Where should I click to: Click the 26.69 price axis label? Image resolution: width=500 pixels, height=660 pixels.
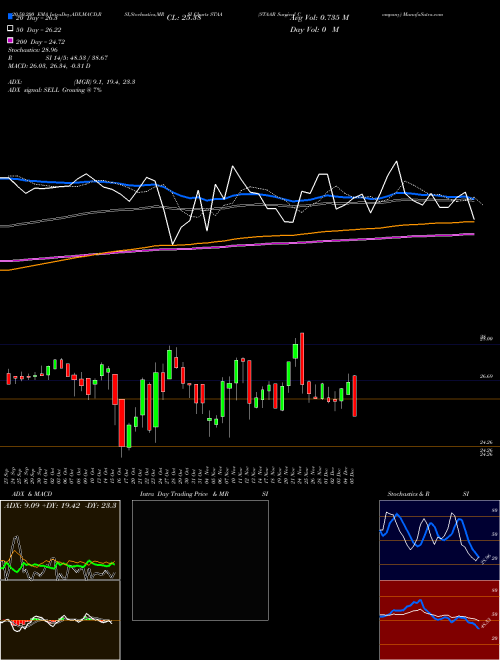486,376
